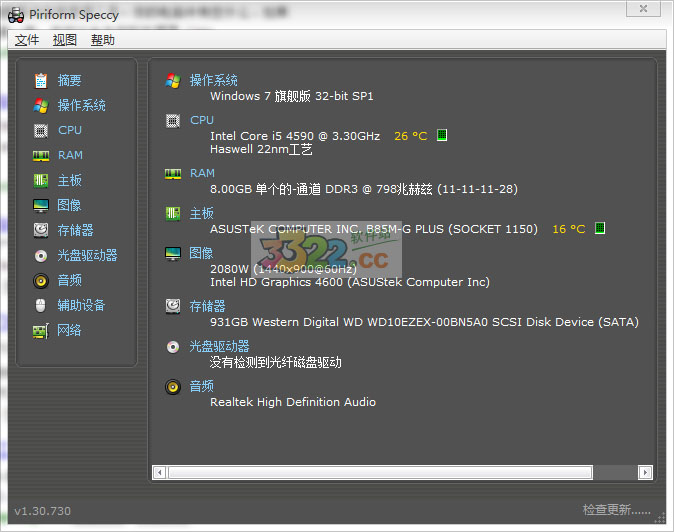Click the 摘要 clipboard icon in sidebar
Screen dimensions: 674x532
[x=41, y=80]
